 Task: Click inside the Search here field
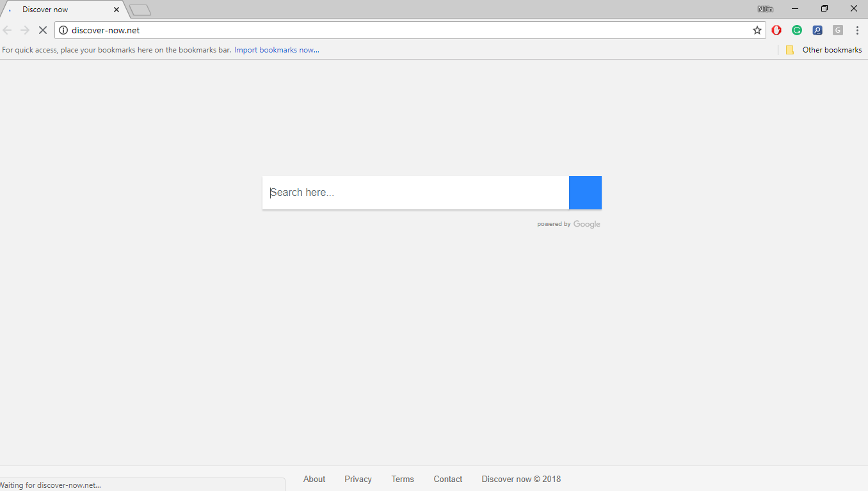point(384,192)
